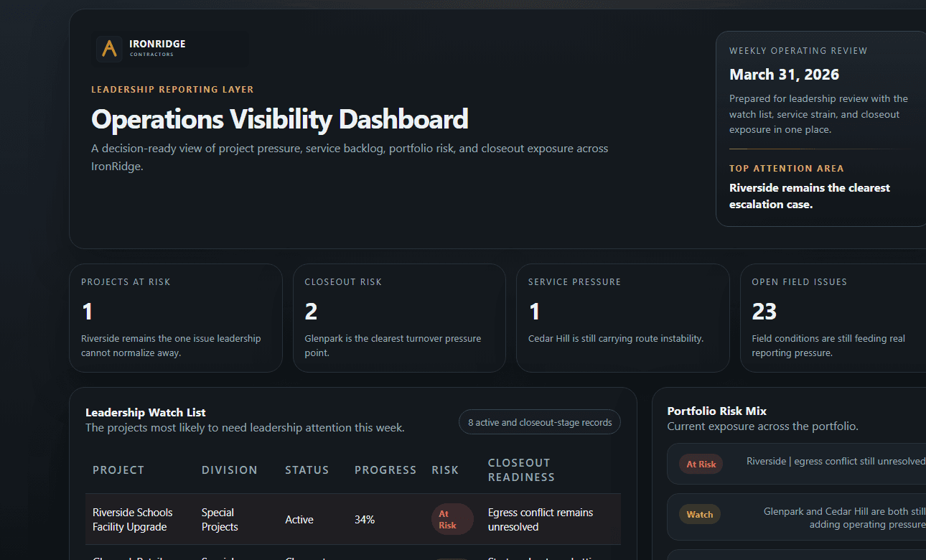Click the IronRidge contractors logo icon
926x560 pixels.
pyautogui.click(x=108, y=48)
